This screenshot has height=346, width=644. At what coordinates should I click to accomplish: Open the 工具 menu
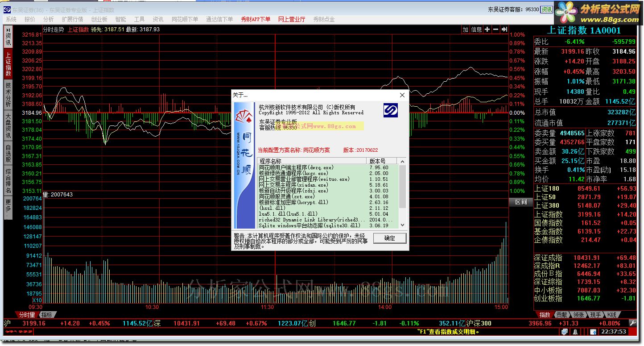(x=140, y=19)
